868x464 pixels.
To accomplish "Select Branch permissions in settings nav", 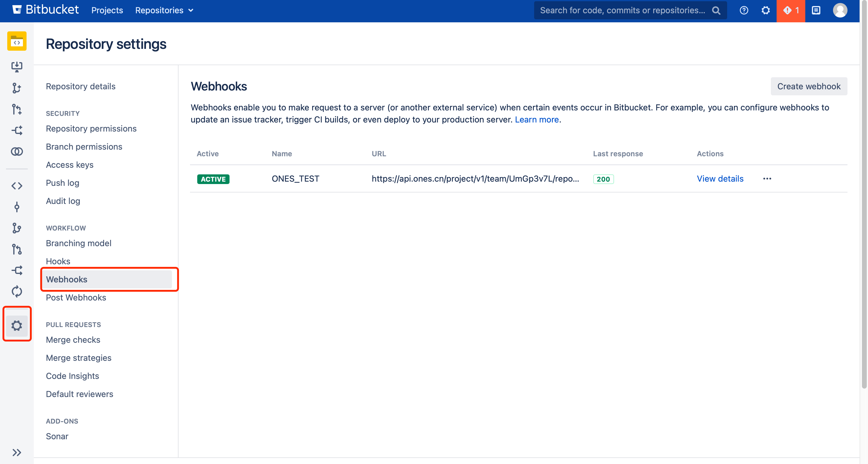I will pyautogui.click(x=84, y=147).
